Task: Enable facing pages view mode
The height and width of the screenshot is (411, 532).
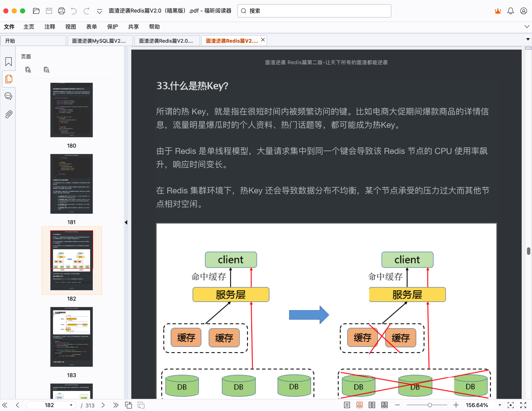Action: click(x=372, y=405)
